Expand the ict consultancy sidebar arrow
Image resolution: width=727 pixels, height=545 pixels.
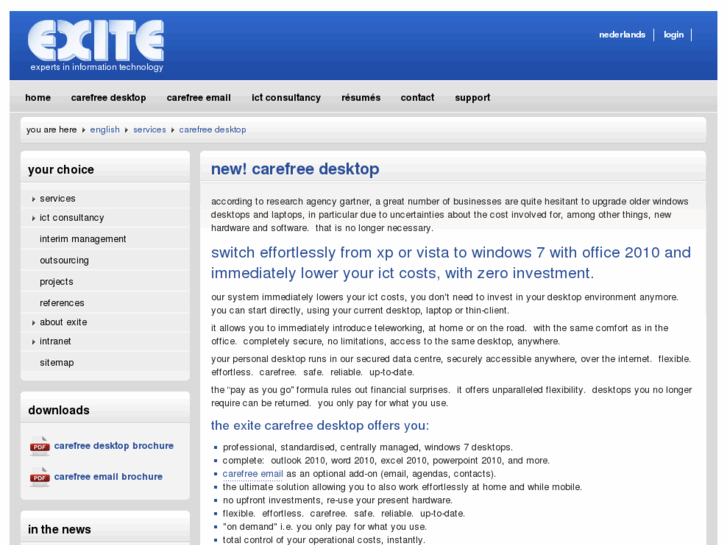click(x=33, y=218)
